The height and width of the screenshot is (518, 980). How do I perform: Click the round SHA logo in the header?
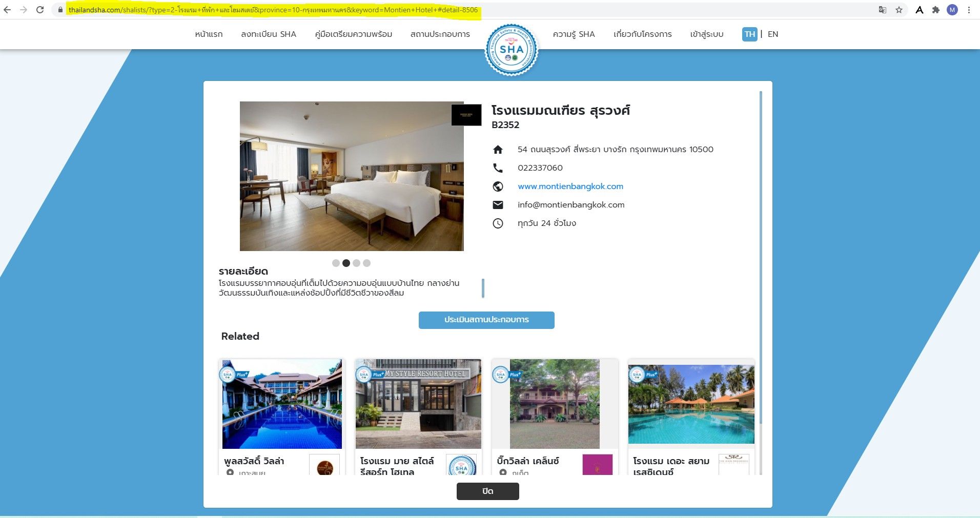click(512, 50)
